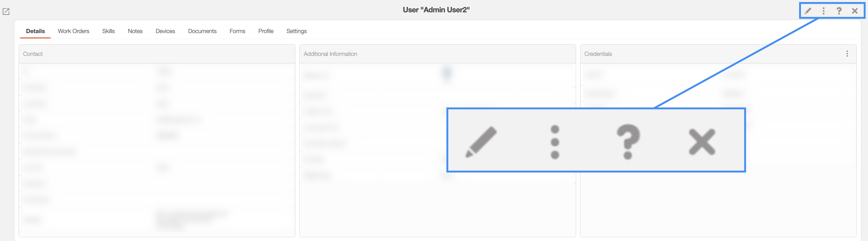The image size is (868, 241).
Task: Open user in new window via pop-out icon
Action: click(6, 12)
